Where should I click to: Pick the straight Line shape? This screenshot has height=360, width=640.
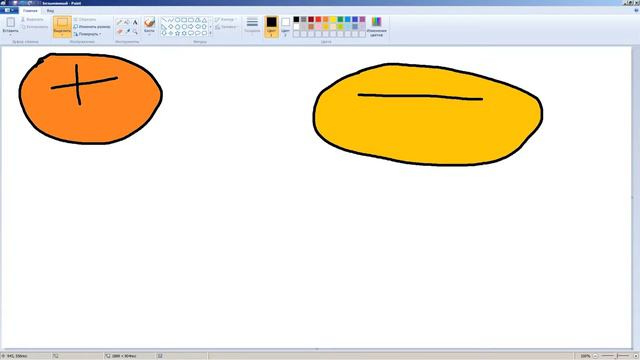[x=164, y=20]
